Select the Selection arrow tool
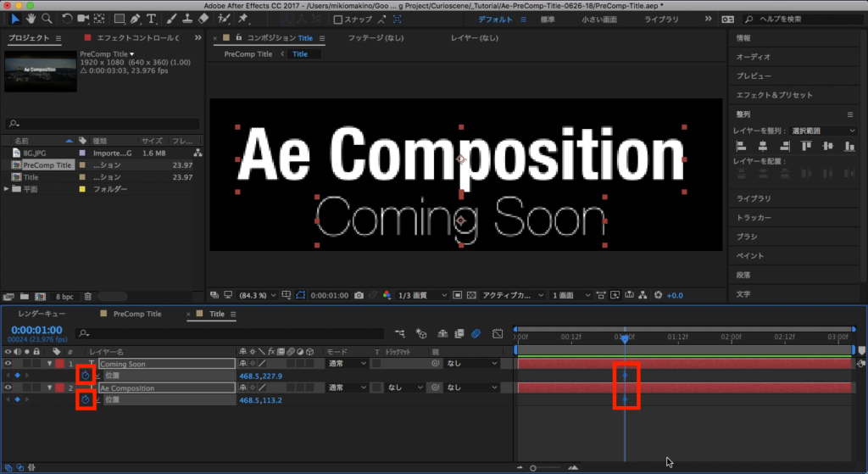 [x=15, y=19]
